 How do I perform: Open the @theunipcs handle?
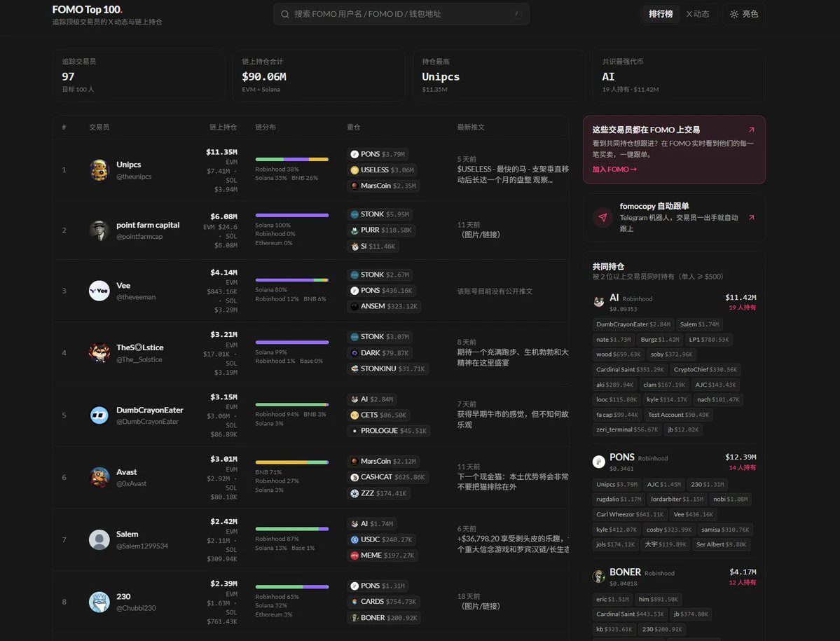134,177
